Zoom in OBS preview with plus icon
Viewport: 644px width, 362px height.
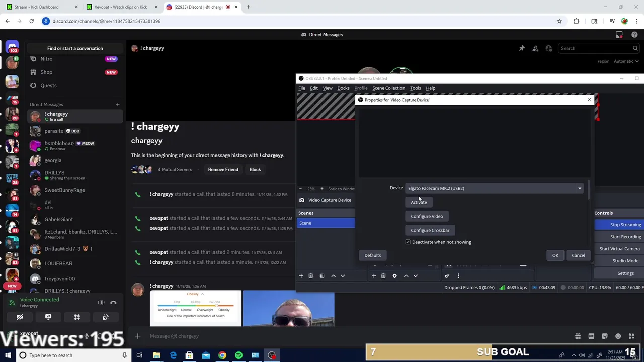click(322, 189)
